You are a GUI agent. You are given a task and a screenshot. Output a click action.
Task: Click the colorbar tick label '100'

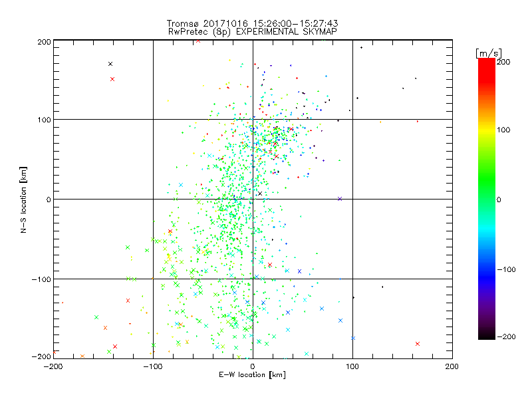pyautogui.click(x=503, y=130)
